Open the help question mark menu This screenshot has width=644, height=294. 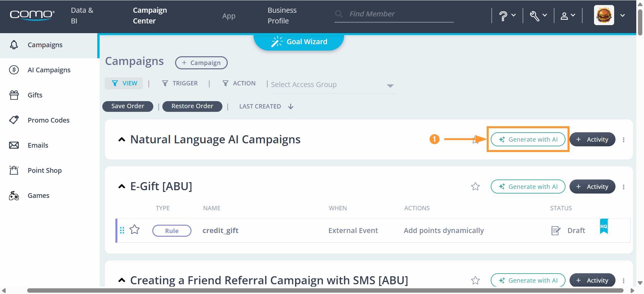(507, 15)
